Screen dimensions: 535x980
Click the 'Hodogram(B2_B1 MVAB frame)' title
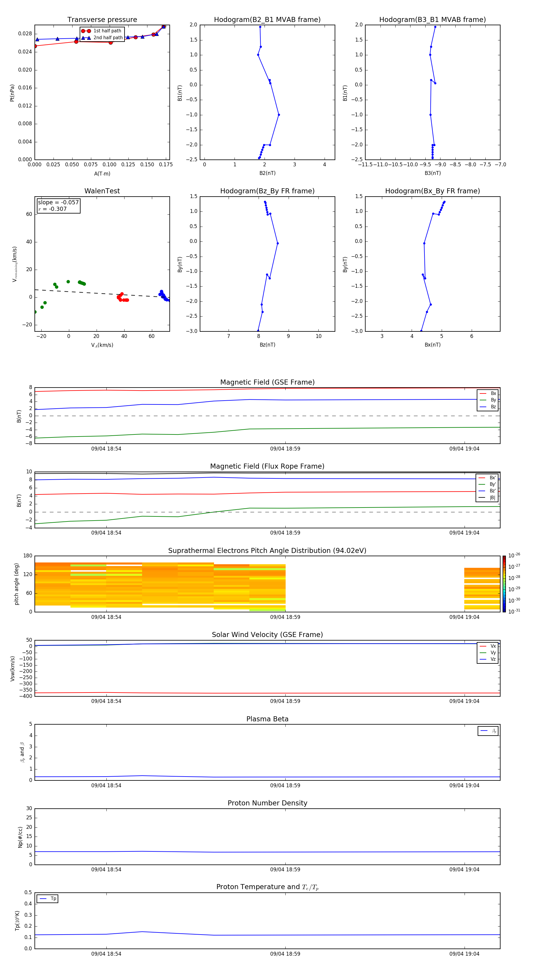pyautogui.click(x=267, y=20)
